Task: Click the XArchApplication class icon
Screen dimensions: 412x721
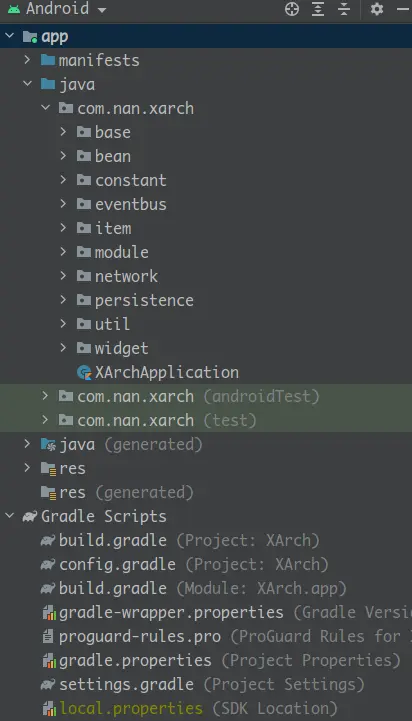Action: pos(84,372)
